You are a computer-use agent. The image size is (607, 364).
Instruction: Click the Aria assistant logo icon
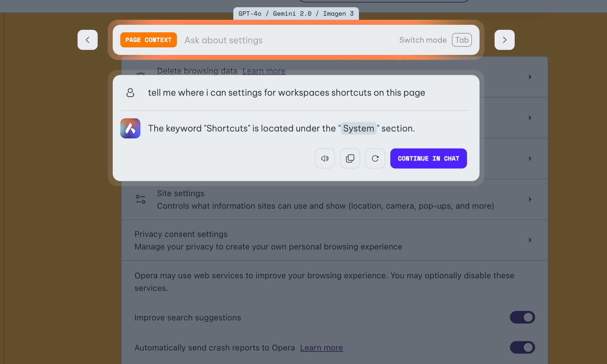130,128
